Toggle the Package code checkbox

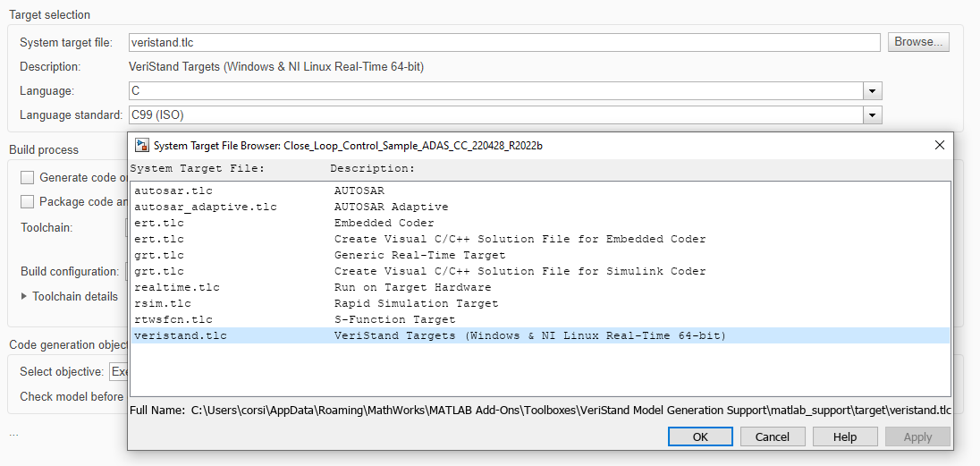click(27, 201)
